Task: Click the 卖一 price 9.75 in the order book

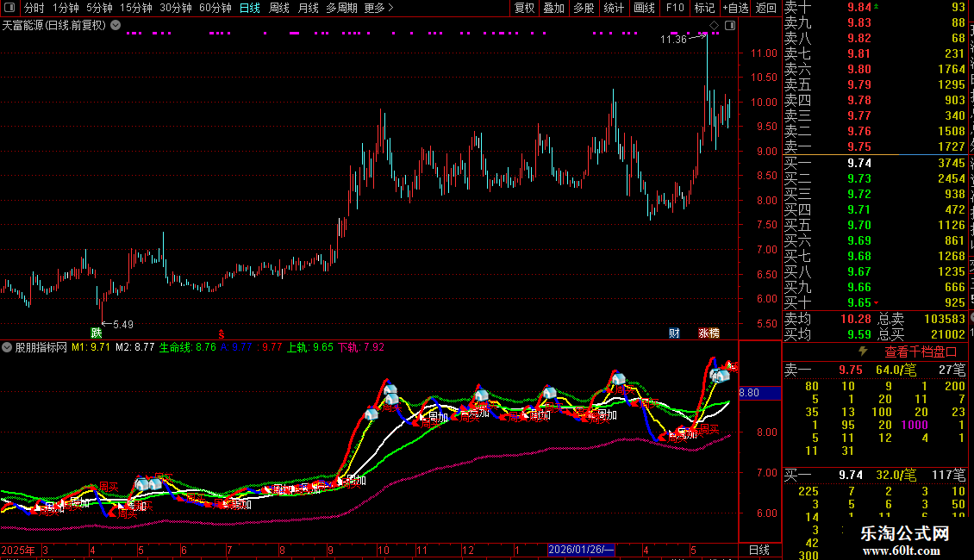Action: click(x=859, y=147)
